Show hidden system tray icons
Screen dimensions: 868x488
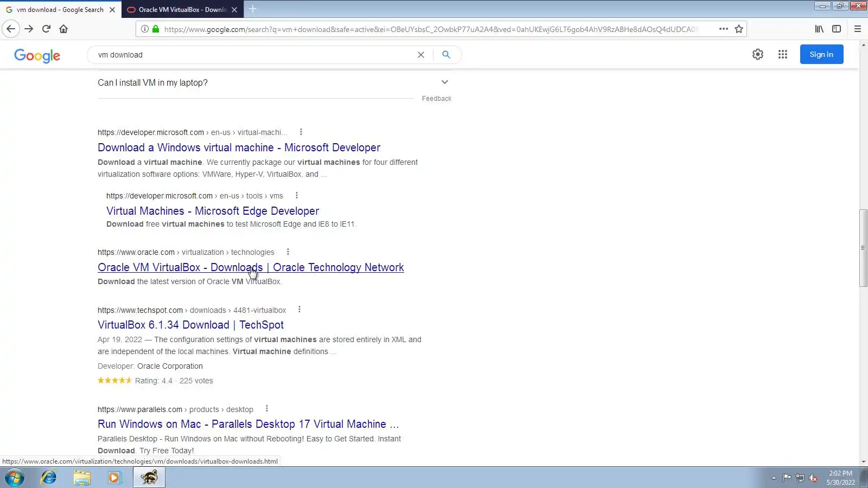tap(774, 478)
